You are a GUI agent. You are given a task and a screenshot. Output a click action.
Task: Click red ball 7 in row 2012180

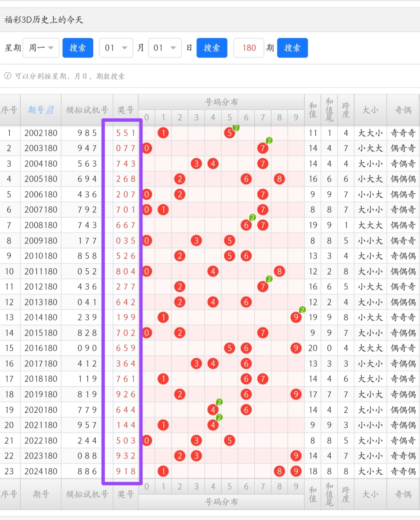click(263, 287)
